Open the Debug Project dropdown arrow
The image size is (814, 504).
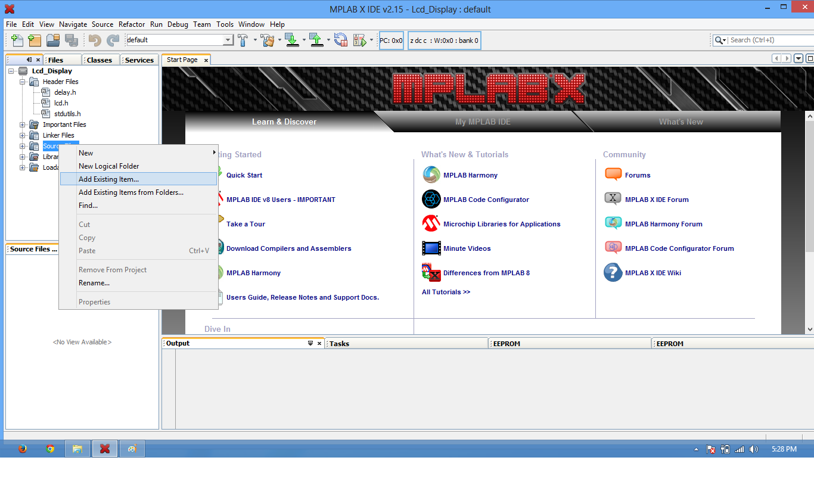371,40
